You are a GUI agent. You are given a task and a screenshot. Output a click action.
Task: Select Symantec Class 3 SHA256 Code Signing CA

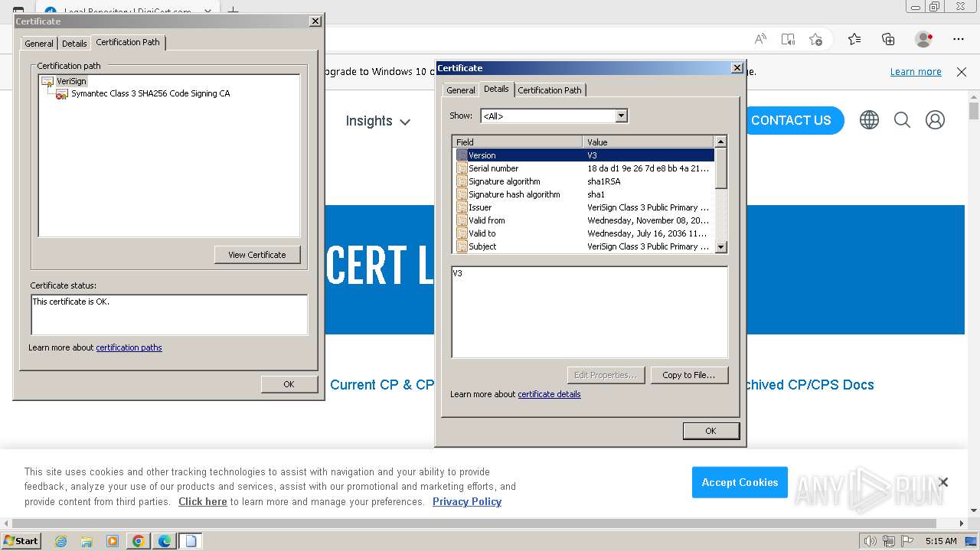[x=150, y=93]
